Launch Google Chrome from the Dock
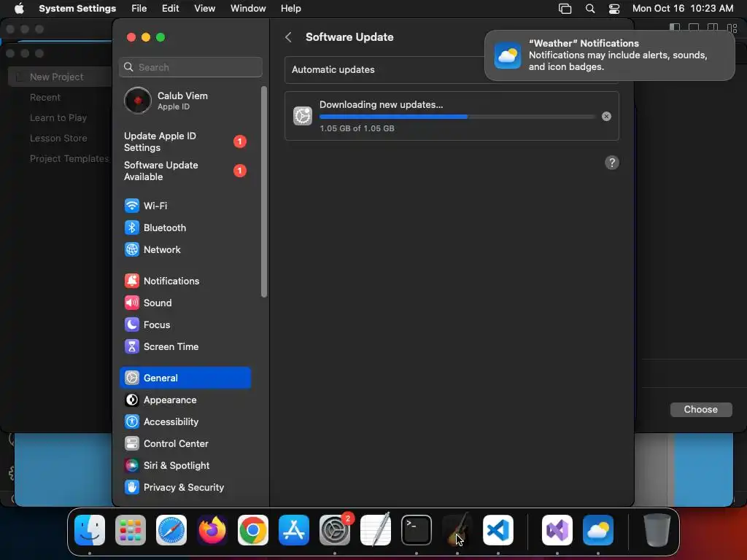 (x=253, y=530)
